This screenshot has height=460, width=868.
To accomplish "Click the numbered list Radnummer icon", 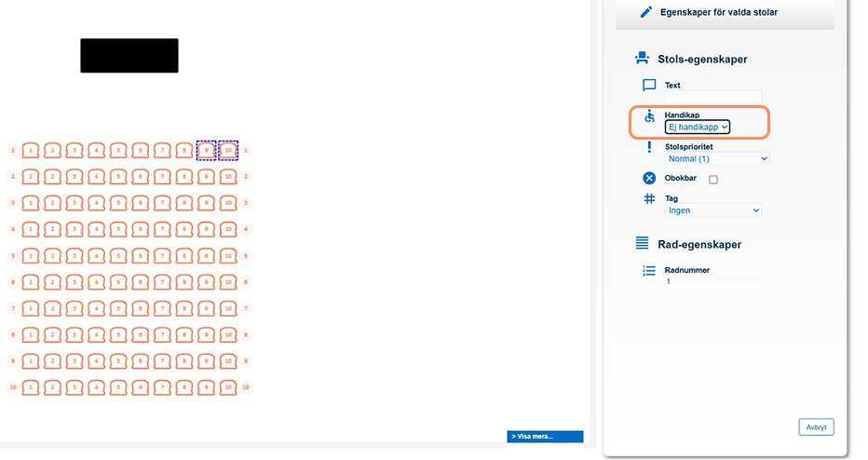I will pos(649,271).
